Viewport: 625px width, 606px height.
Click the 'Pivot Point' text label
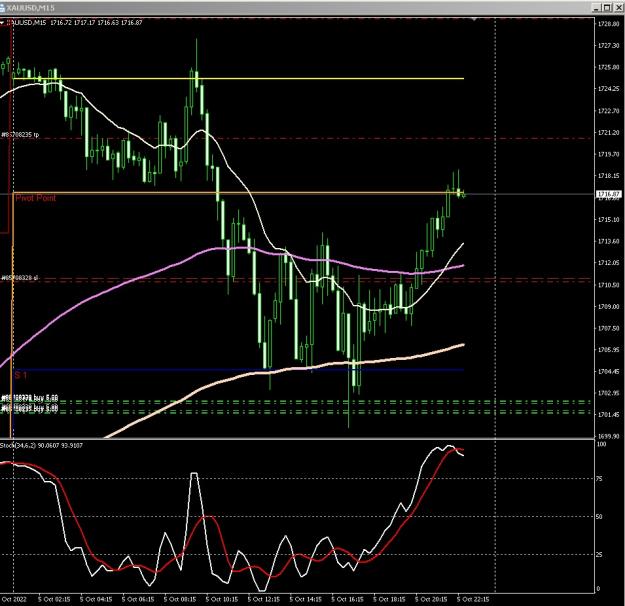click(35, 198)
